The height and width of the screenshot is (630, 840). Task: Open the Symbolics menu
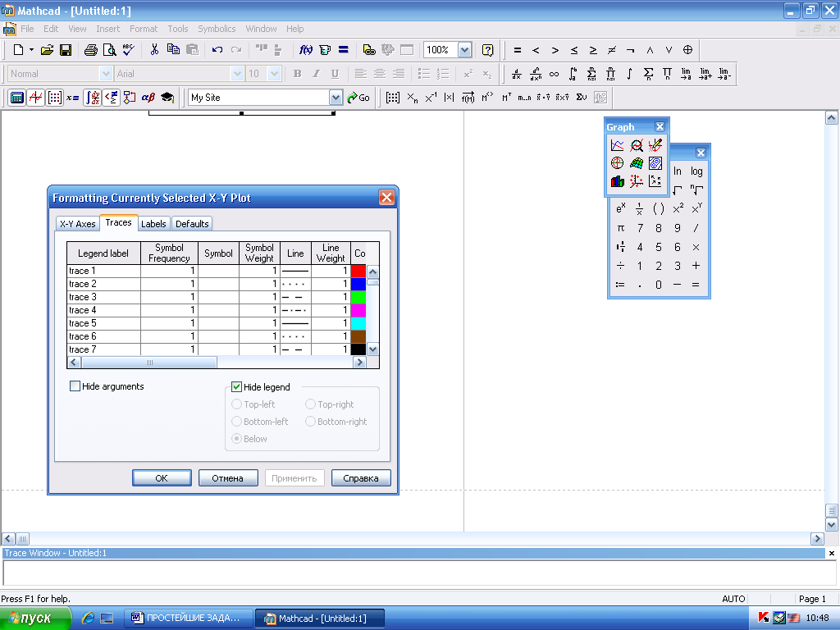click(x=217, y=29)
